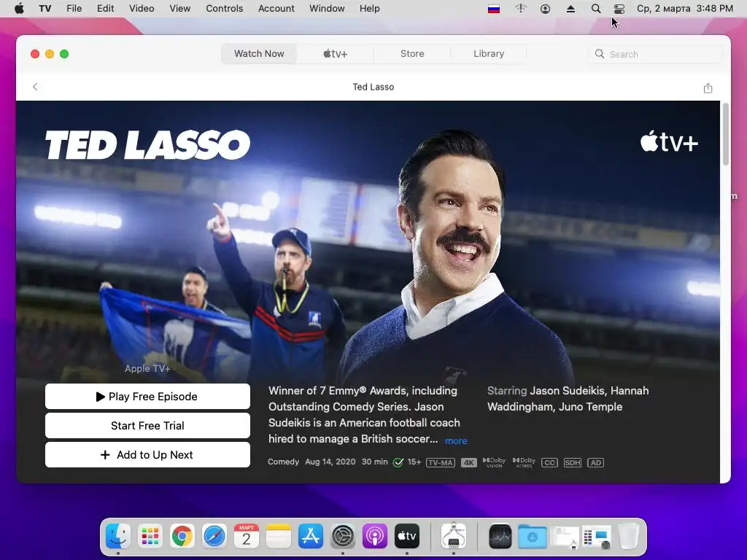Click the window's vertical scrollbar
The width and height of the screenshot is (747, 560).
click(726, 135)
